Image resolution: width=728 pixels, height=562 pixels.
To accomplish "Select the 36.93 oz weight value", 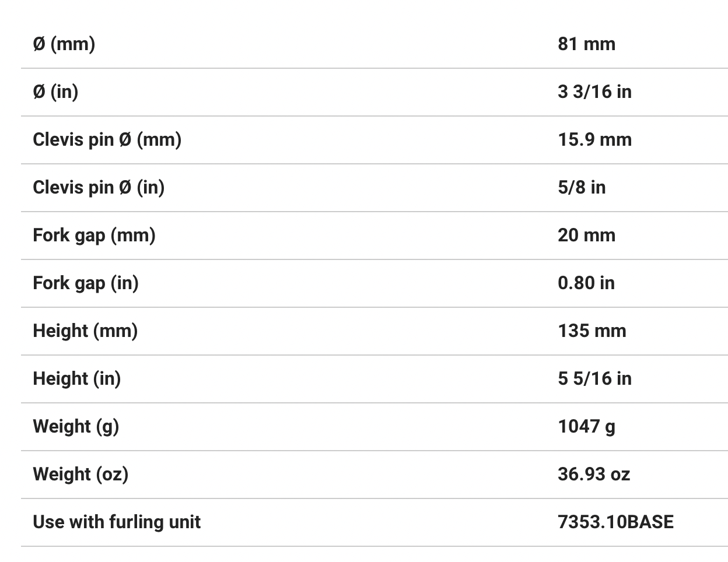I will click(594, 475).
